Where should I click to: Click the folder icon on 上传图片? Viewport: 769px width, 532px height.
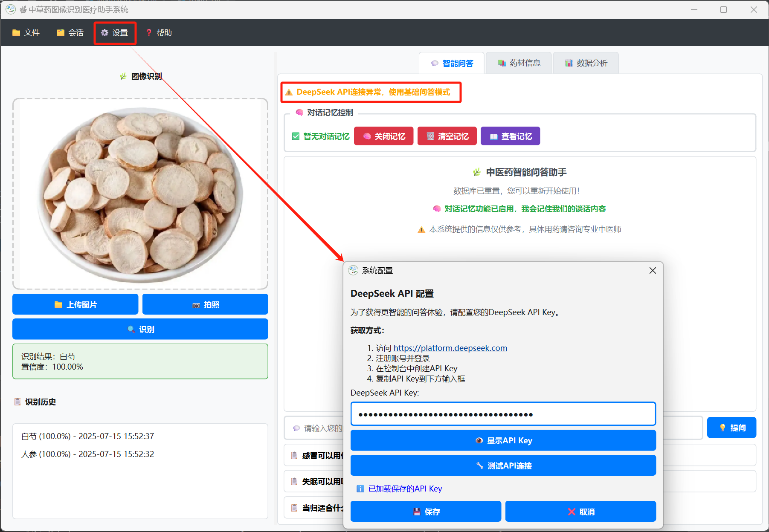click(x=58, y=304)
